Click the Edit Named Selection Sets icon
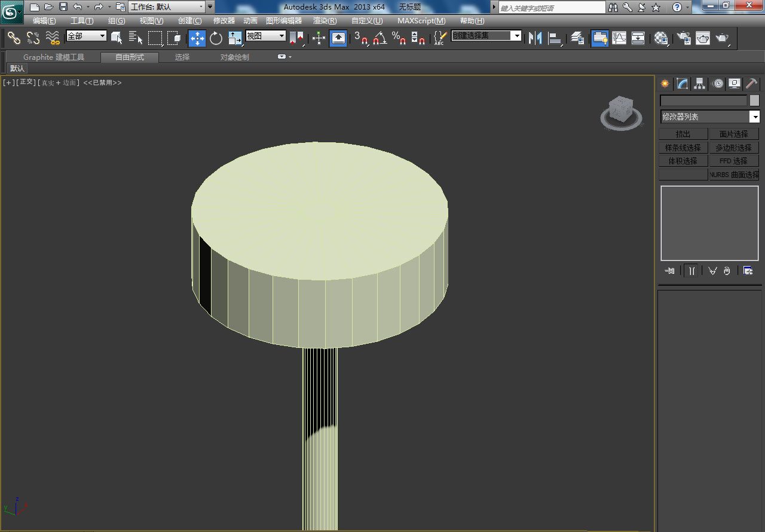Screen dimensions: 765x532 click(440, 38)
